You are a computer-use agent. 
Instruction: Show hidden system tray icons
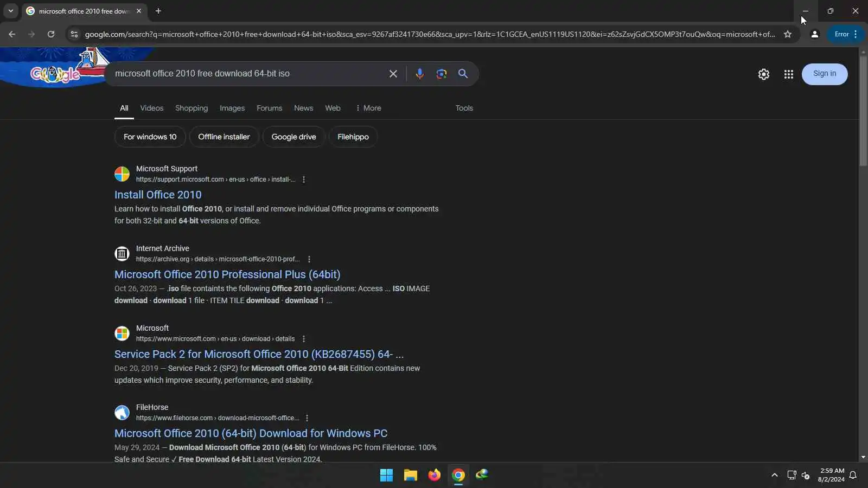775,476
